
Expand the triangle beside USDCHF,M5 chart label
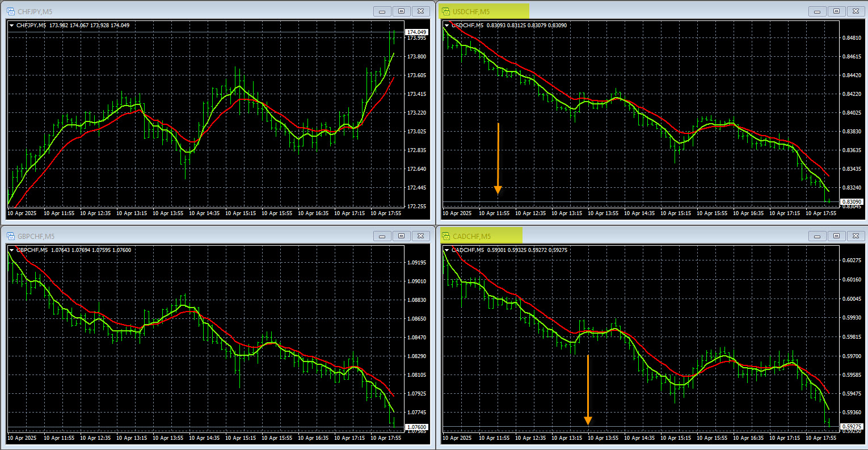[x=447, y=26]
